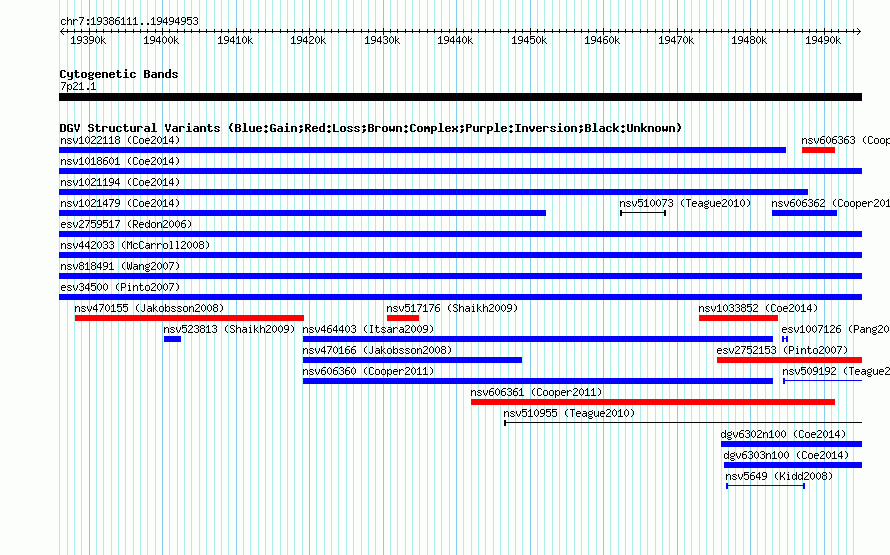This screenshot has height=555, width=890.
Task: Click the dgv6302n100 blue gain bar
Action: pyautogui.click(x=791, y=444)
